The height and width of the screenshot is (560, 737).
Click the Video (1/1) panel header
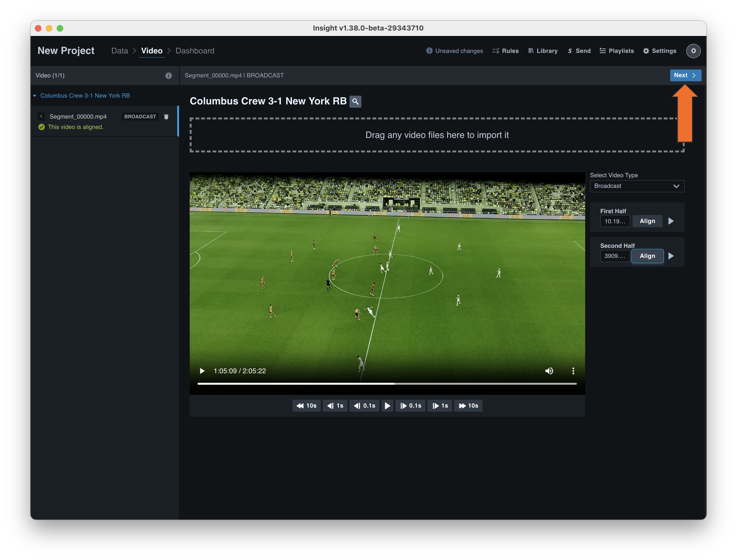(50, 76)
